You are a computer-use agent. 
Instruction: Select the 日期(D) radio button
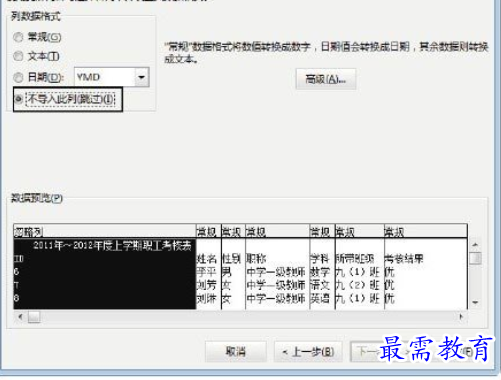18,77
